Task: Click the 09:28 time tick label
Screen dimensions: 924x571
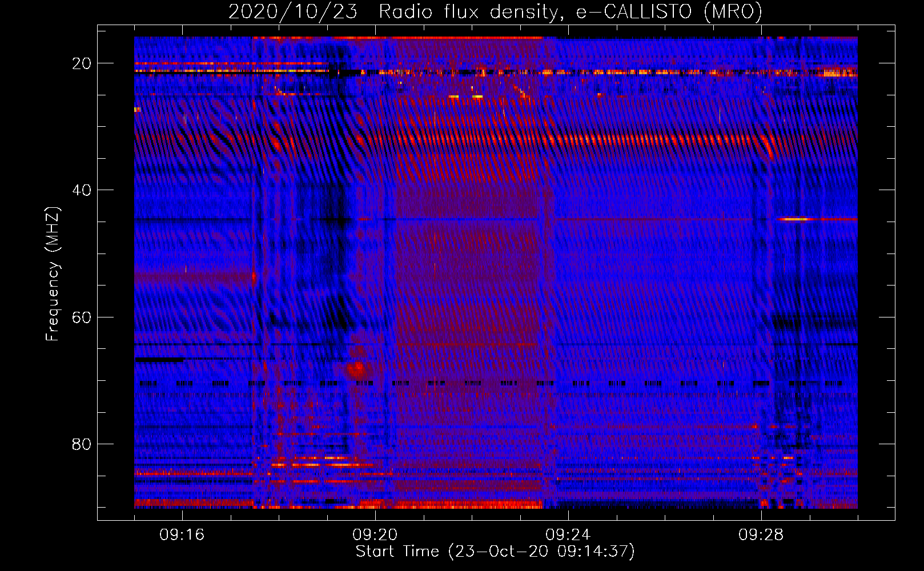Action: (x=761, y=535)
